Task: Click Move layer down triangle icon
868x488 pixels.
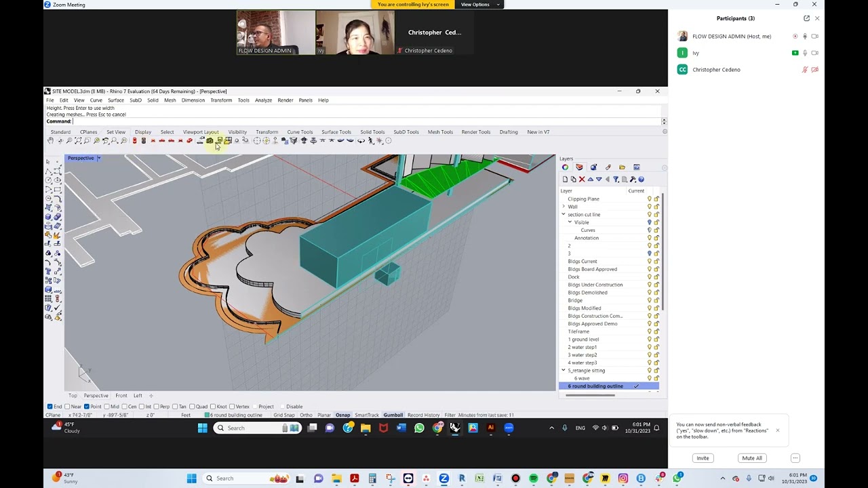Action: [x=599, y=179]
